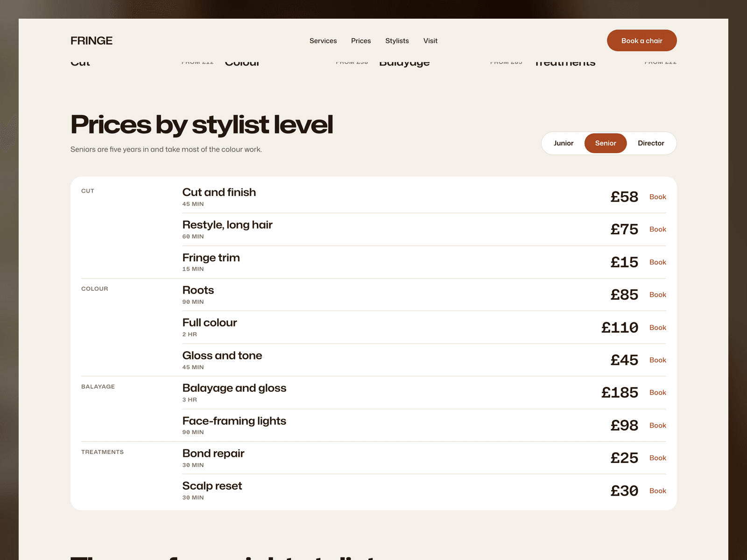Click the Bond repair name
Image resolution: width=747 pixels, height=560 pixels.
213,454
